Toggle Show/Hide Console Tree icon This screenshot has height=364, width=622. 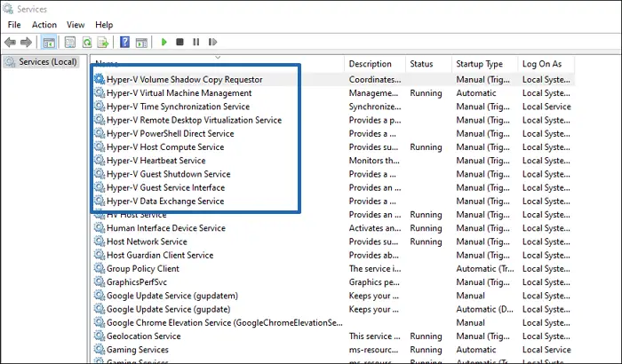point(49,42)
